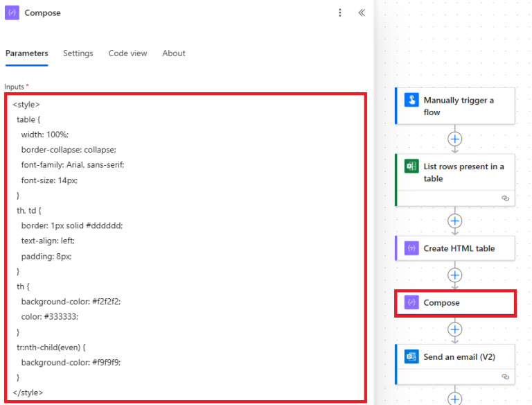
Task: Click the 'tr:nth-child(even) {' line
Action: pos(51,347)
